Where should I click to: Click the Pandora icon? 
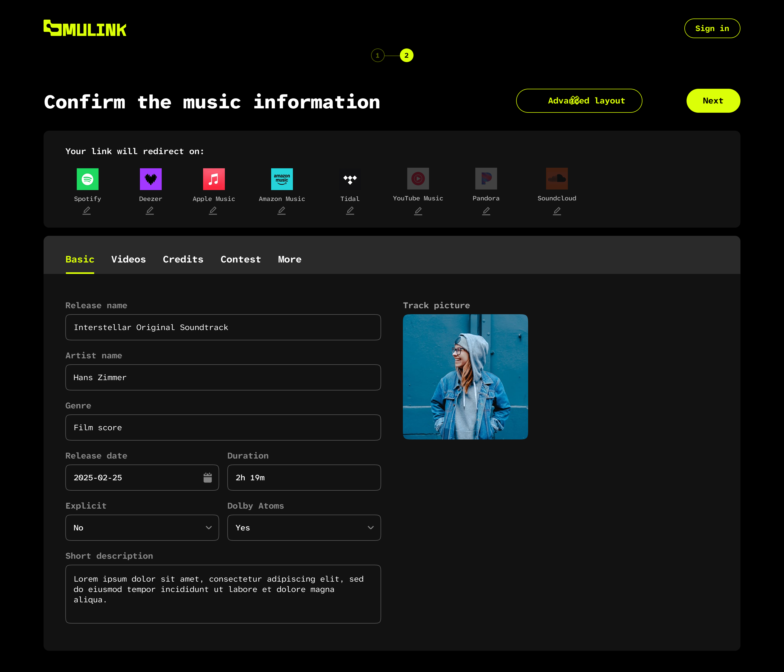(x=486, y=178)
